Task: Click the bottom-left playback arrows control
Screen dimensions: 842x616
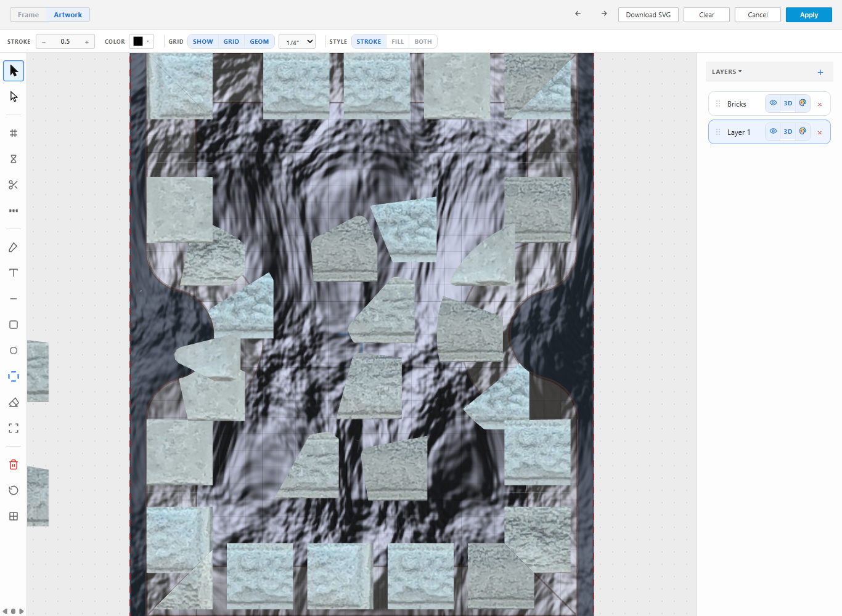Action: tap(14, 611)
